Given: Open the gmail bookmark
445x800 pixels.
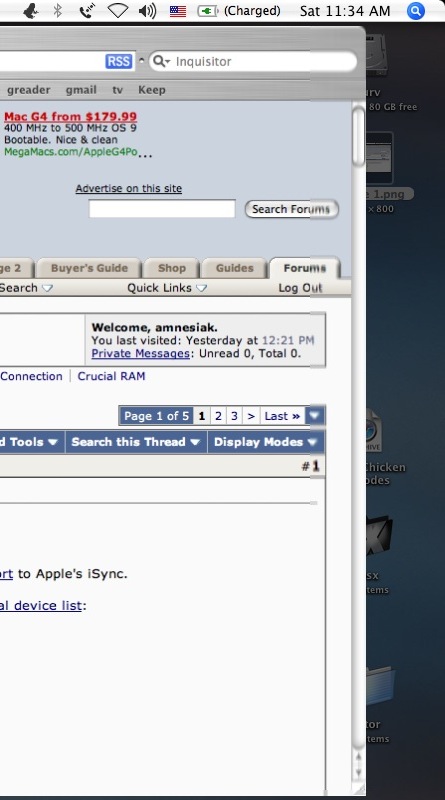Looking at the screenshot, I should click(x=81, y=90).
